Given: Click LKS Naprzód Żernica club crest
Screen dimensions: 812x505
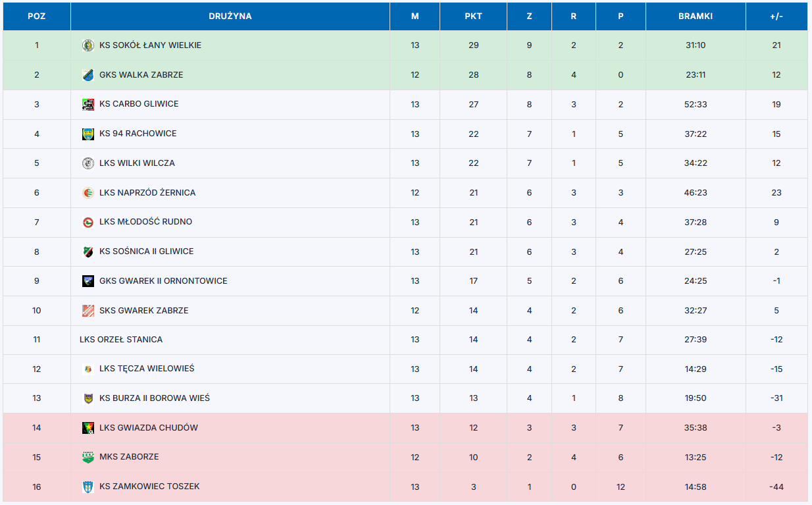Looking at the screenshot, I should point(88,193).
